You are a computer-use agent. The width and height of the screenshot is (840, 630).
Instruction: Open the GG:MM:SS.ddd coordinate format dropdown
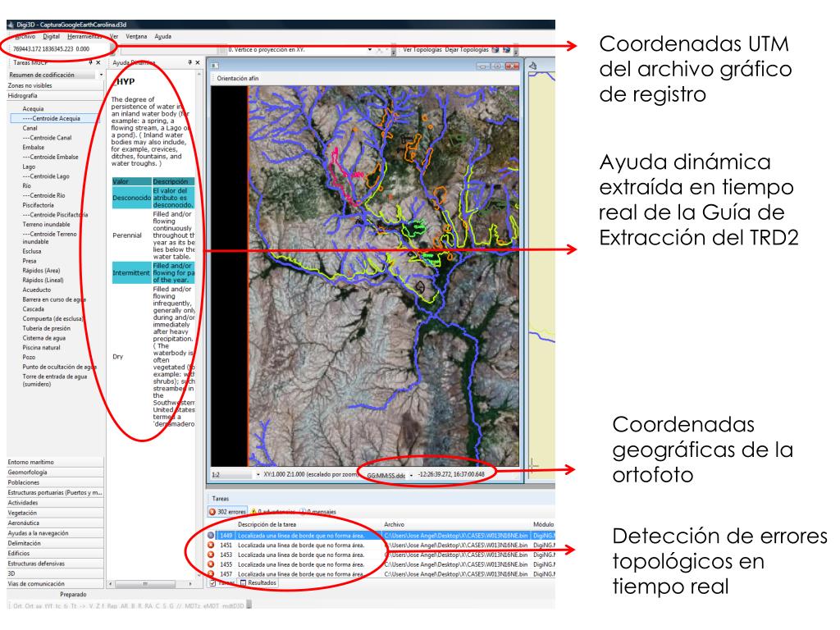pyautogui.click(x=412, y=475)
